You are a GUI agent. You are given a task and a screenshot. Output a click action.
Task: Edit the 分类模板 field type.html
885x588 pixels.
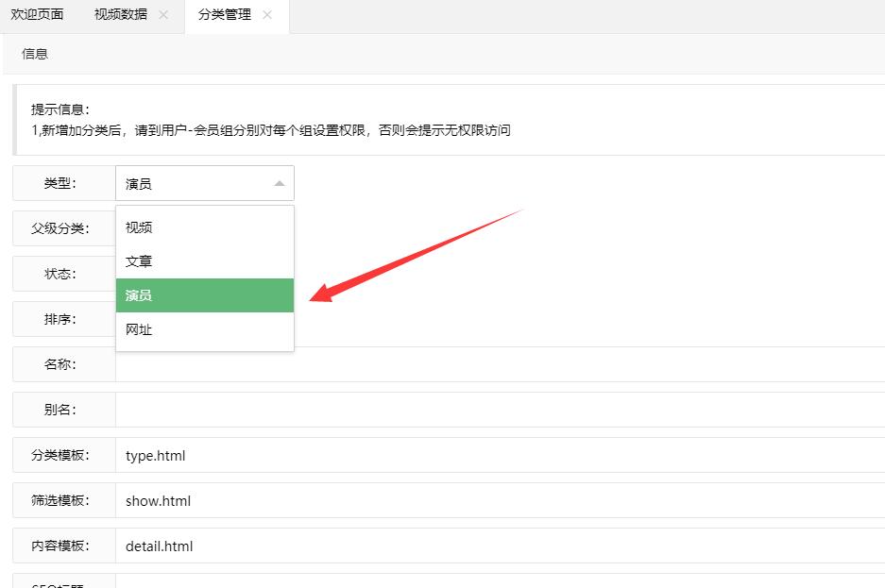pos(500,455)
